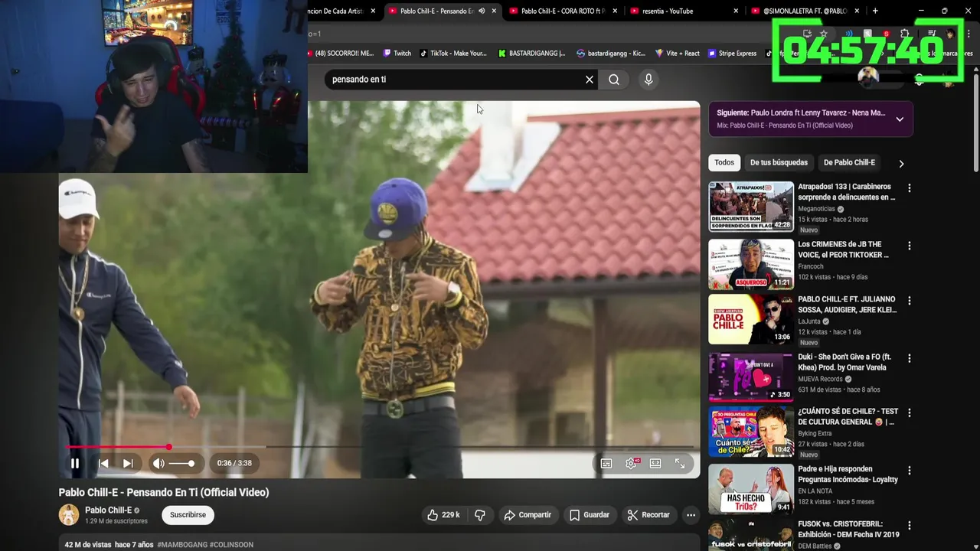Viewport: 980px width, 551px height.
Task: Open the Chrome three-dot menu
Action: coord(969,34)
